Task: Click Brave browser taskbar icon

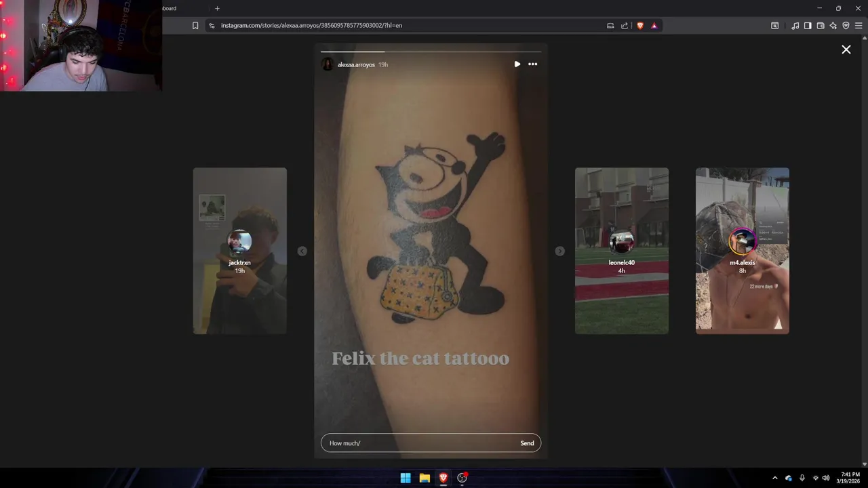Action: click(443, 478)
